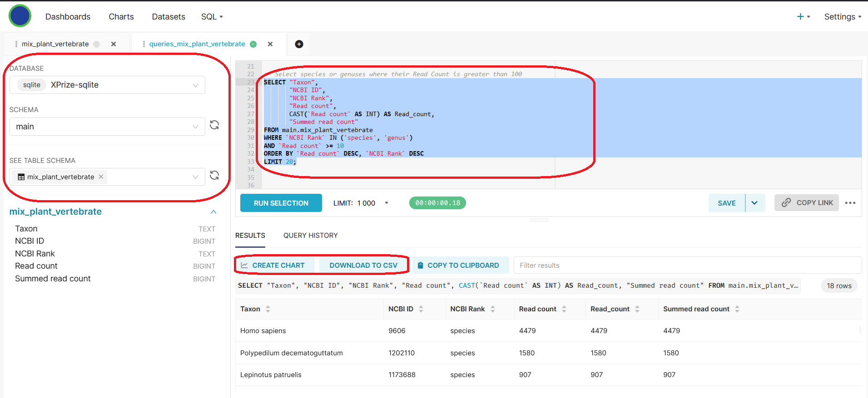The height and width of the screenshot is (398, 868).
Task: Open drag handle menu of queries_mix_plant_vertebrate tab
Action: 144,44
